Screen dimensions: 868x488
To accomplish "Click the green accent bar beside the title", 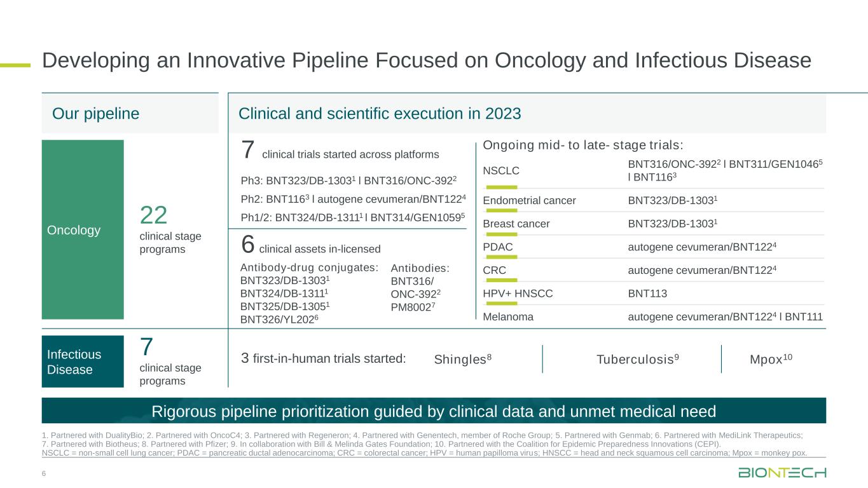I will tap(15, 64).
